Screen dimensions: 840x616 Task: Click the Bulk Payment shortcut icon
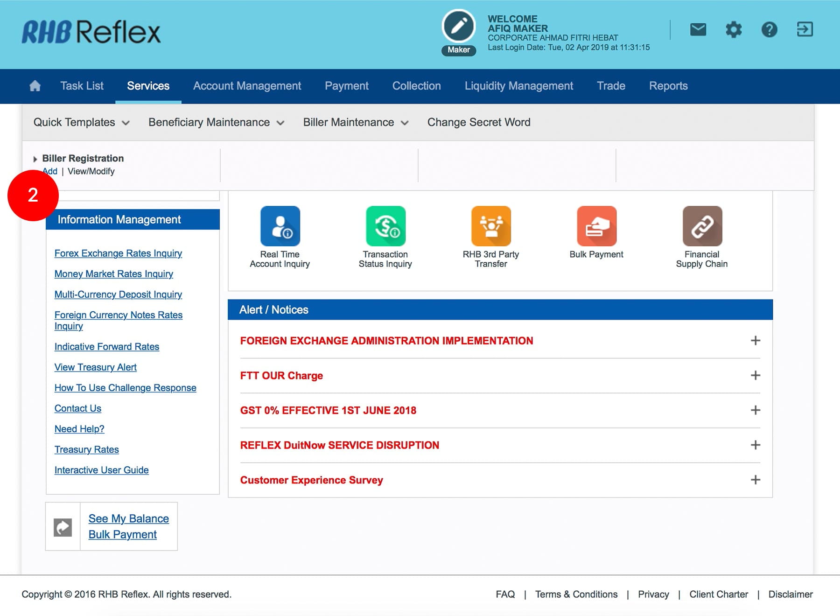point(596,226)
